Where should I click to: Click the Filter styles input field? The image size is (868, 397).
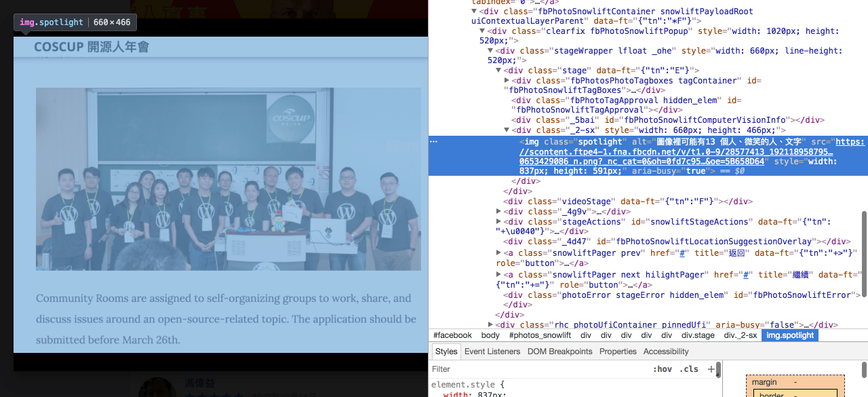tap(536, 369)
